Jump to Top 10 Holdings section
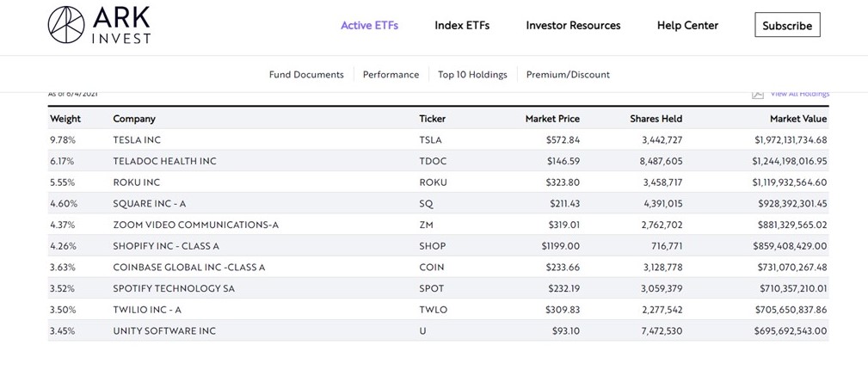 [472, 75]
